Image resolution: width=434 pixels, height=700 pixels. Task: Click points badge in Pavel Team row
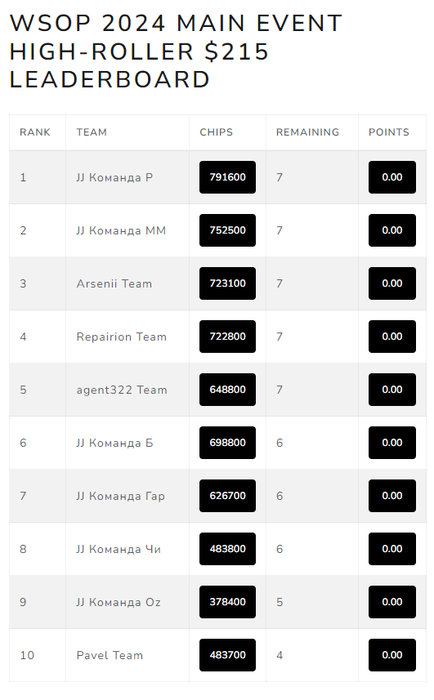tap(392, 655)
